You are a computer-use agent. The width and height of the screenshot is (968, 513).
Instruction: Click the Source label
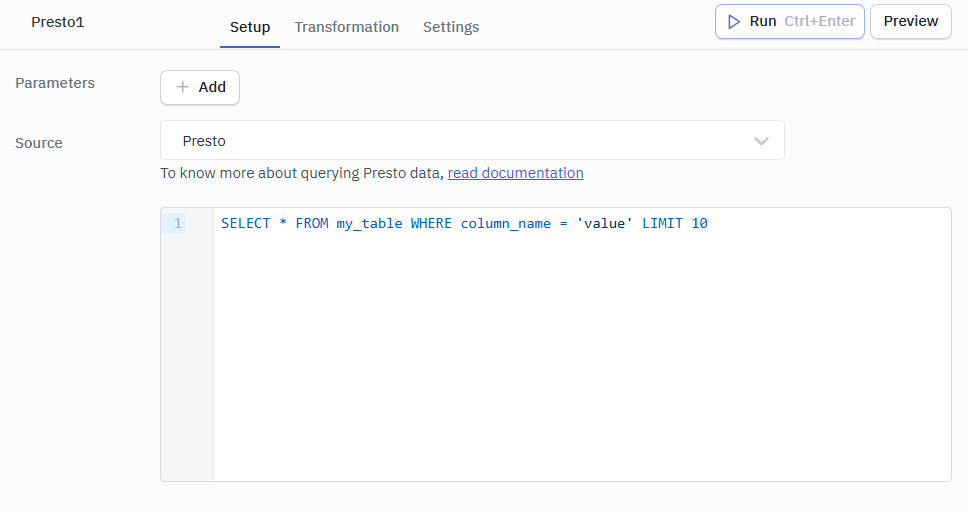(39, 143)
